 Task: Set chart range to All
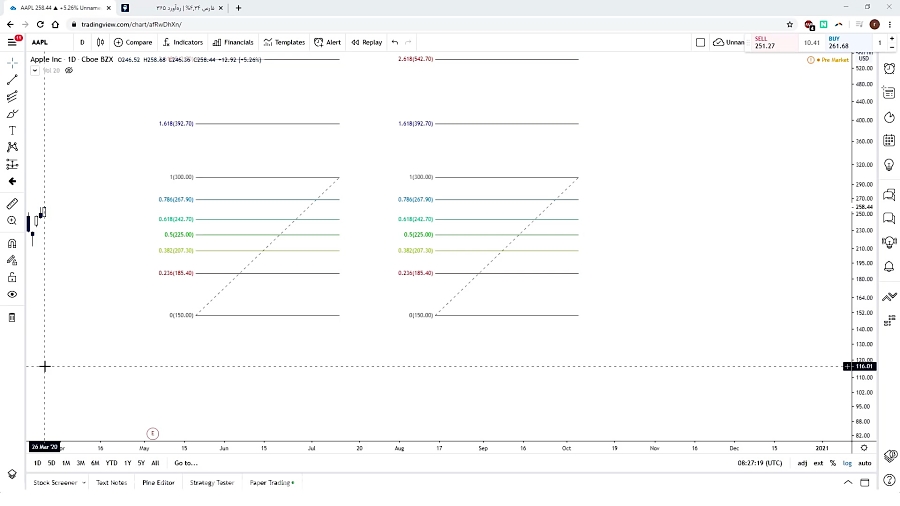click(x=155, y=463)
